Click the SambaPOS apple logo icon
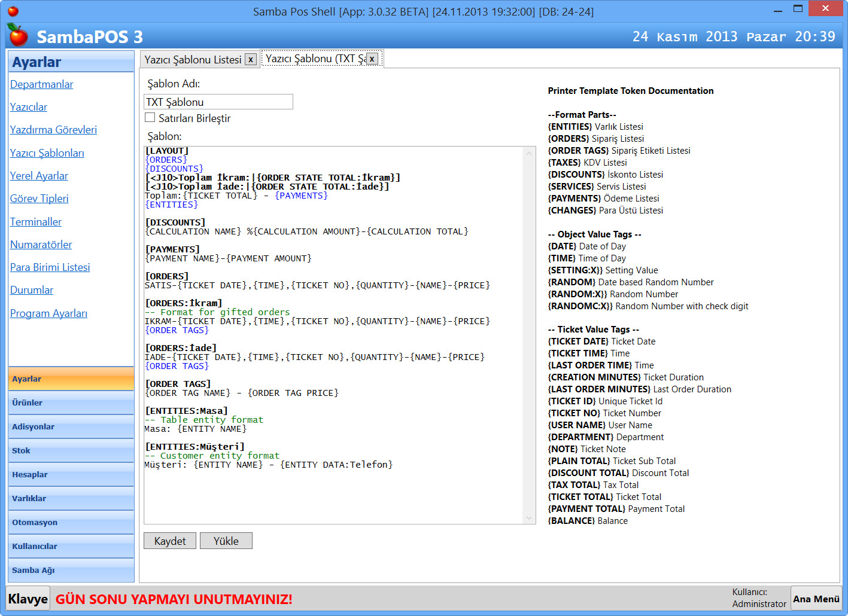 tap(18, 36)
